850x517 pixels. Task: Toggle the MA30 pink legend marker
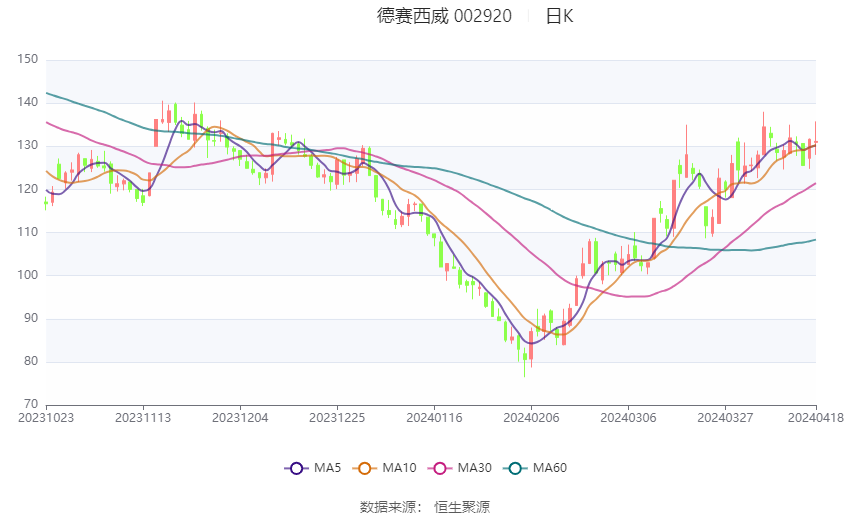(440, 468)
